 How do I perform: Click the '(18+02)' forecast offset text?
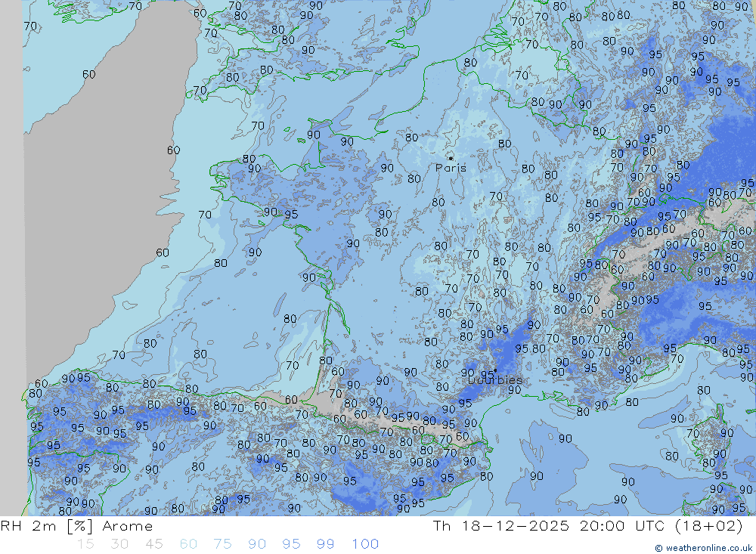[x=709, y=525]
